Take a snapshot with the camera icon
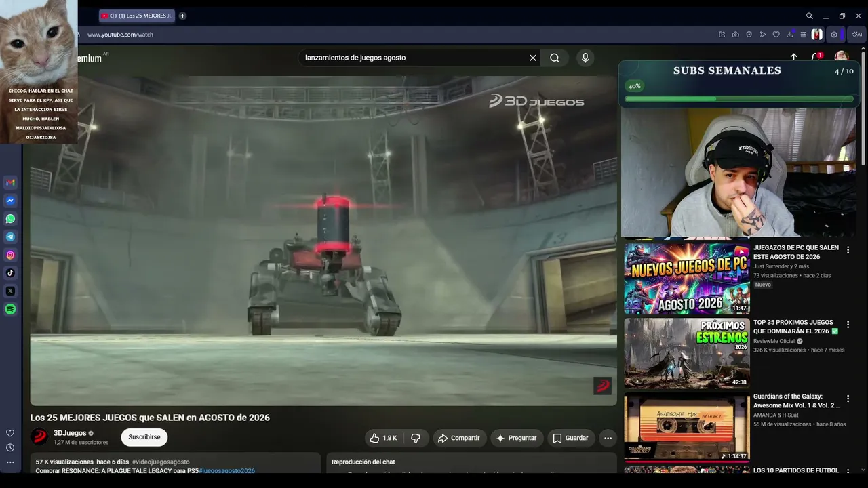Image resolution: width=868 pixels, height=488 pixels. [736, 35]
